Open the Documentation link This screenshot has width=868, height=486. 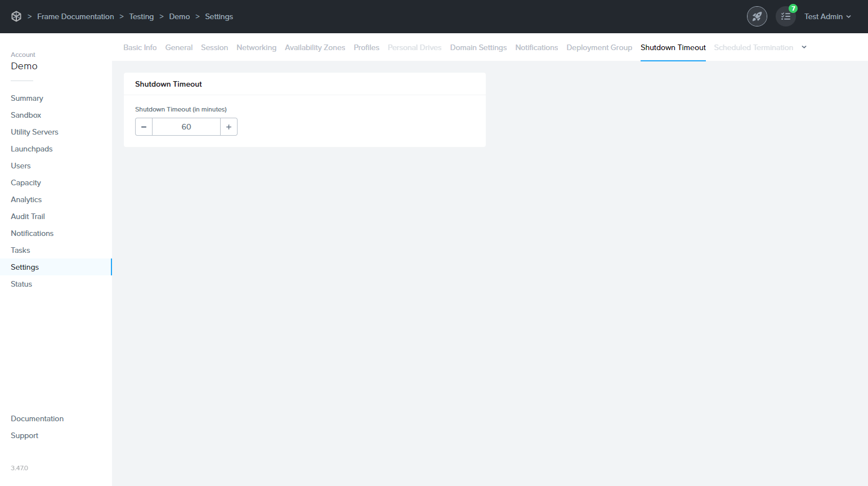tap(37, 418)
